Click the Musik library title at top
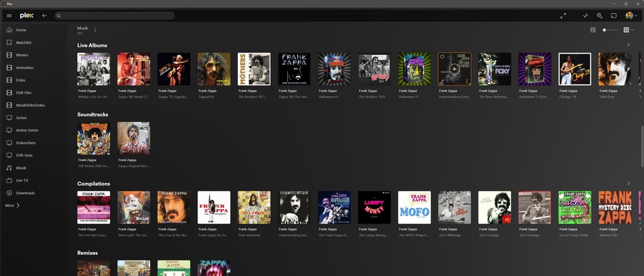Screen dimensions: 644x276 [x=82, y=29]
